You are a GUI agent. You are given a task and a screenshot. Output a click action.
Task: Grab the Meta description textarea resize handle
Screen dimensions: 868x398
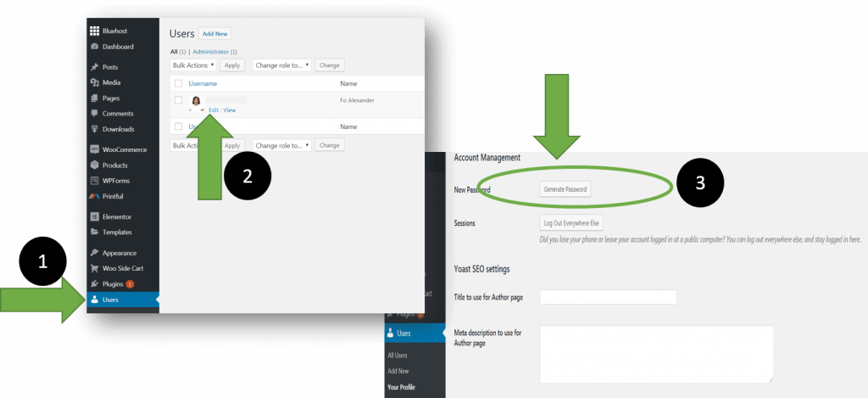tap(770, 379)
